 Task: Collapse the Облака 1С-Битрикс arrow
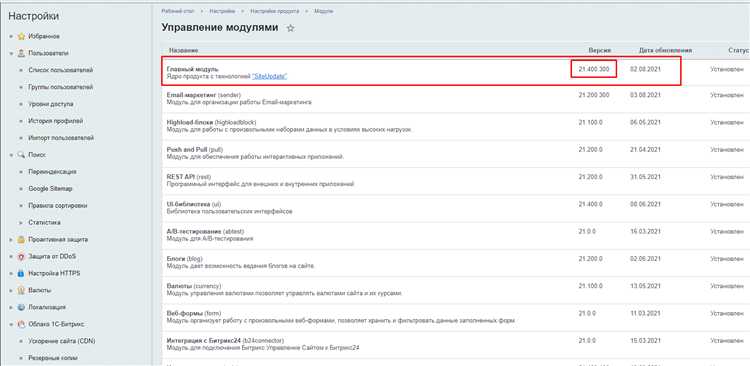[x=11, y=325]
